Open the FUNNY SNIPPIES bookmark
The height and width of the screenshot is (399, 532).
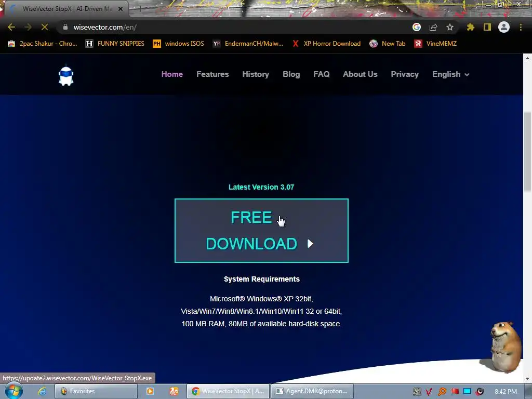[115, 44]
